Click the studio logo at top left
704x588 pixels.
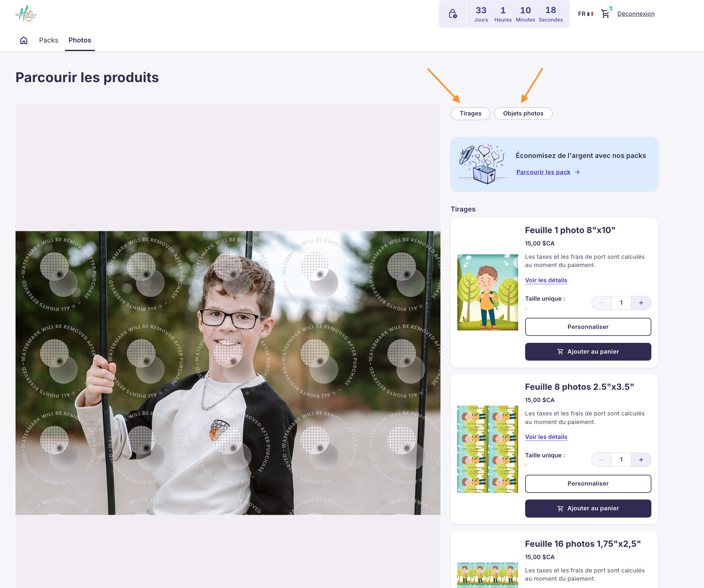(26, 14)
